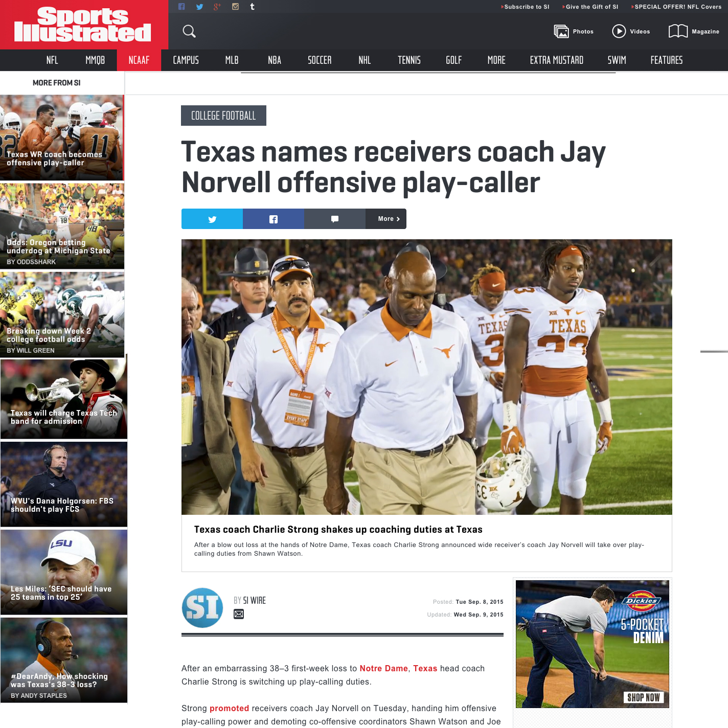Open SI Tumblr icon

pyautogui.click(x=252, y=7)
